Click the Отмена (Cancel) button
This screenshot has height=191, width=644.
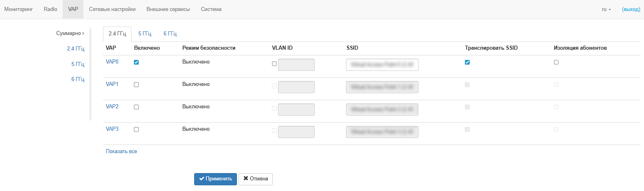(x=255, y=179)
